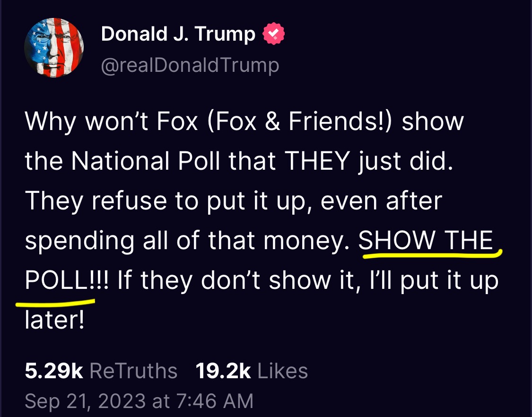The width and height of the screenshot is (532, 417).
Task: Click the 19.2k like count number
Action: [223, 371]
